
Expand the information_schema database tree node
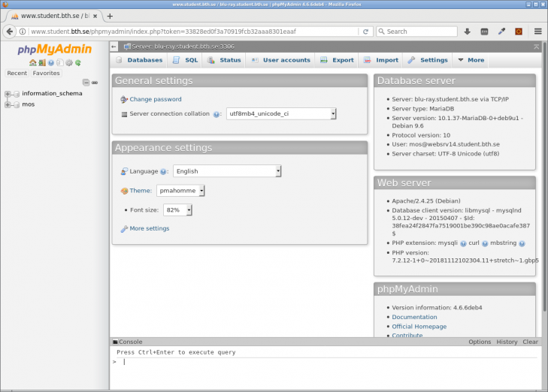point(8,94)
